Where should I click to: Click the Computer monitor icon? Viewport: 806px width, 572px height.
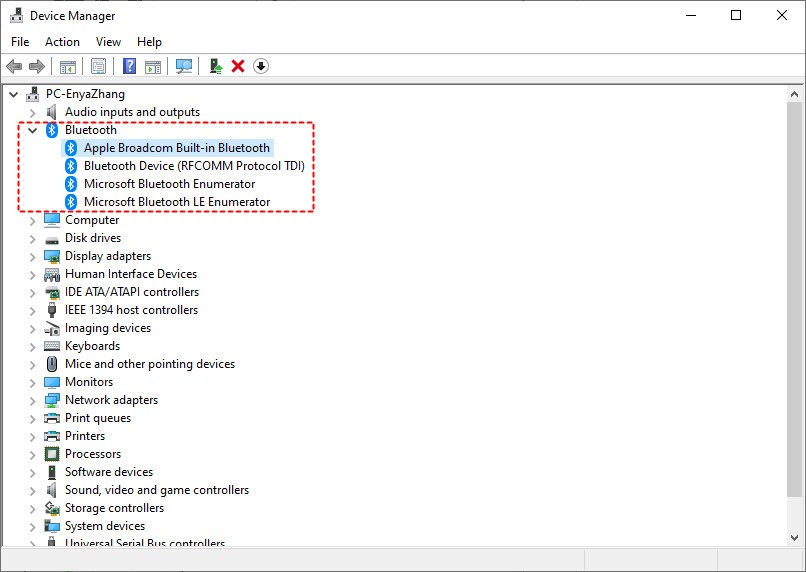52,220
